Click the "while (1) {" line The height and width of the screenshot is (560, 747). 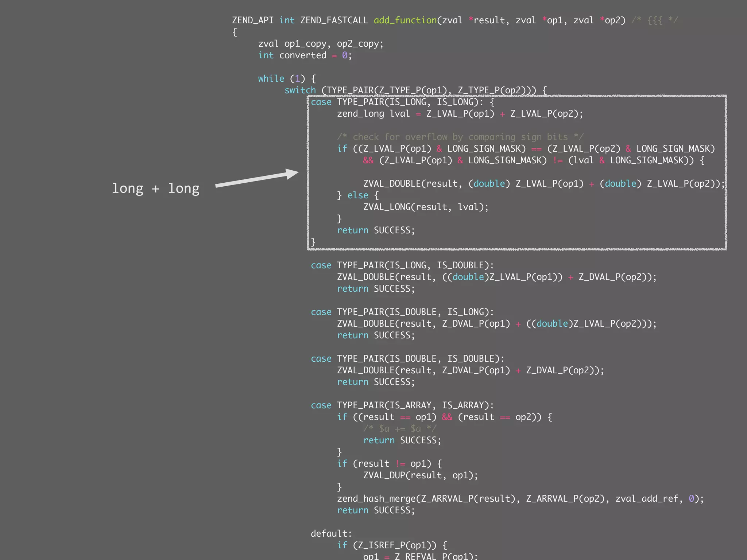coord(287,79)
